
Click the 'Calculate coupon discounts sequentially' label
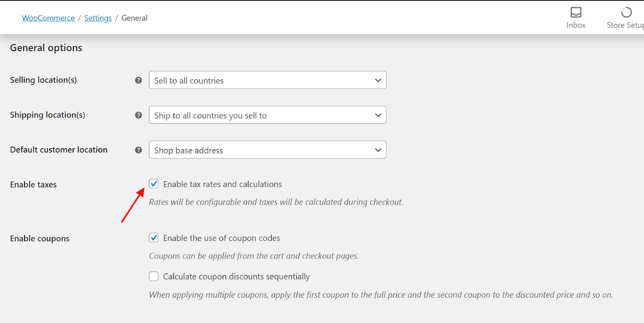coord(237,277)
